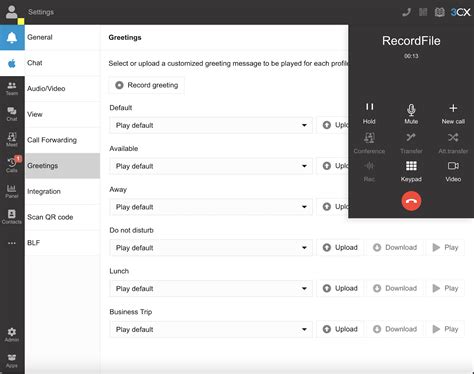This screenshot has height=374, width=474.
Task: Click Transfer in the call panel
Action: [411, 143]
